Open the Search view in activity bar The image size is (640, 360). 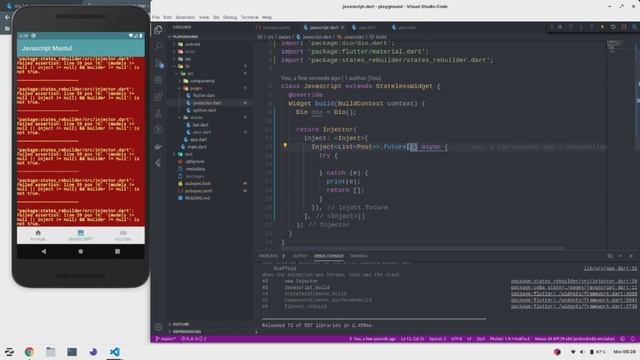coord(158,46)
